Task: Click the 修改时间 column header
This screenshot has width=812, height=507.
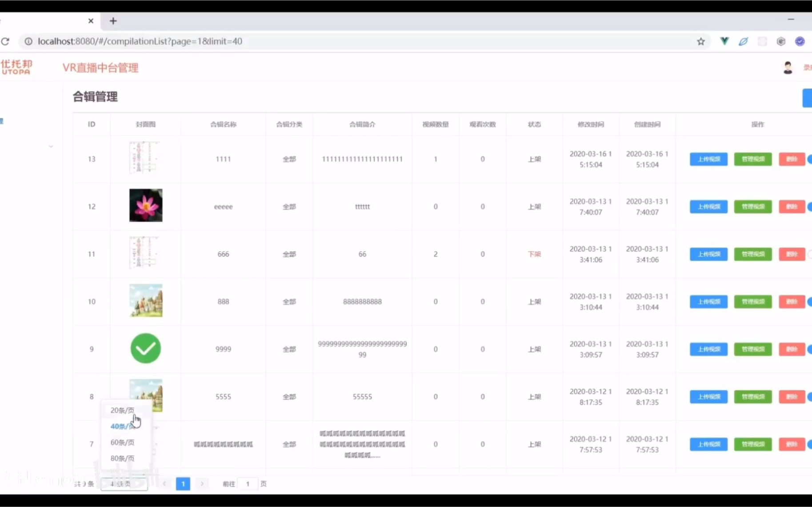Action: [x=591, y=124]
